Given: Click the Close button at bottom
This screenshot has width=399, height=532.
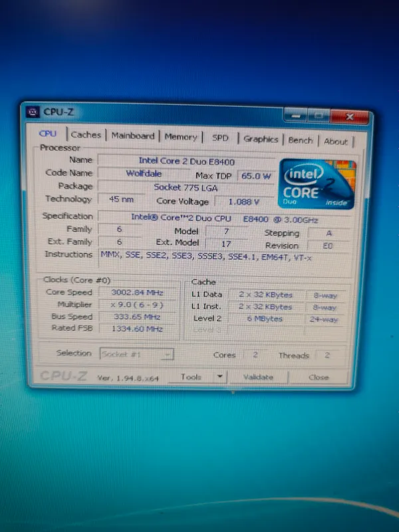Looking at the screenshot, I should pos(319,377).
